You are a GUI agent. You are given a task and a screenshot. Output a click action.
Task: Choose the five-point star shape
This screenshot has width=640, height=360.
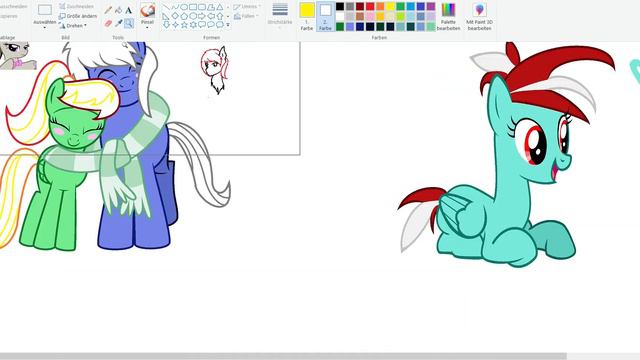tap(184, 25)
